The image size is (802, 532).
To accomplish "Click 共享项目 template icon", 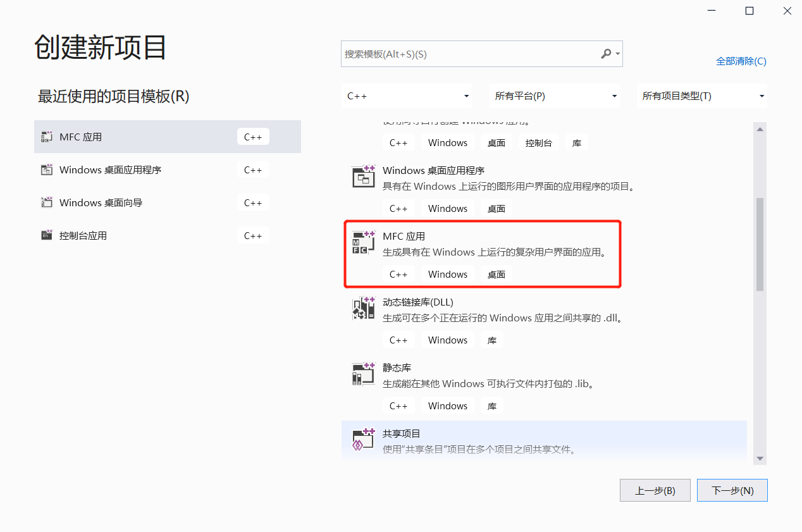I will point(364,440).
